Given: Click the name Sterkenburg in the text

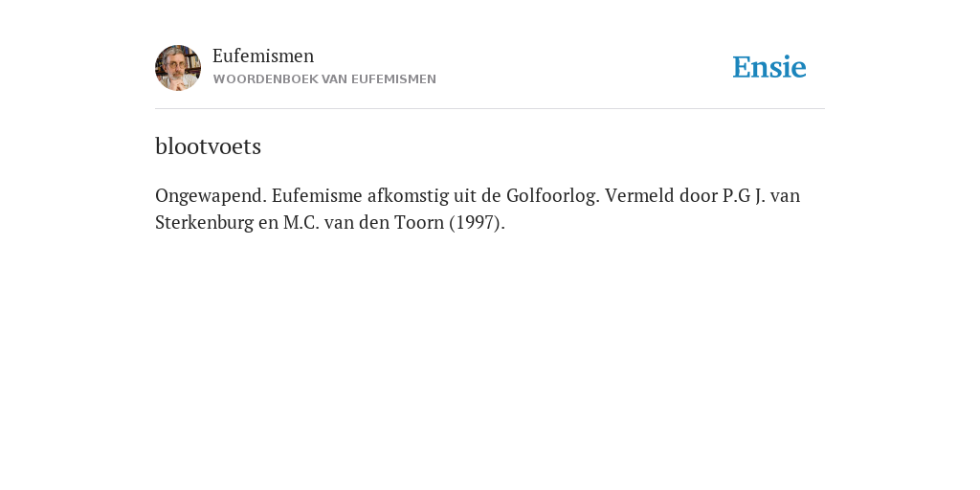Looking at the screenshot, I should pyautogui.click(x=205, y=222).
